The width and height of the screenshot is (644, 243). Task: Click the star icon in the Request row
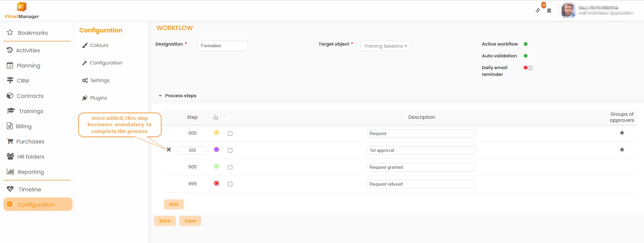tap(622, 133)
